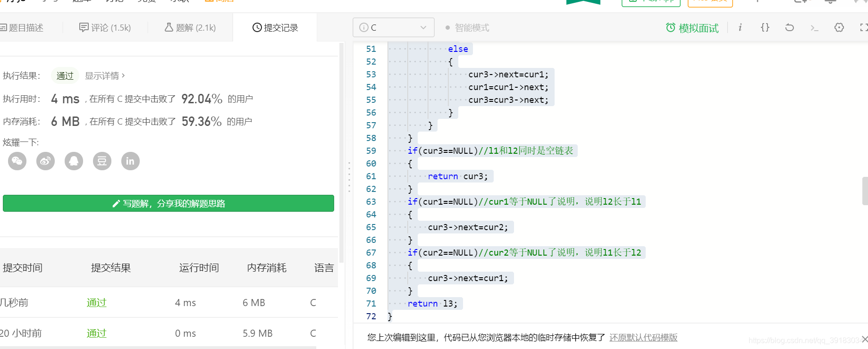Share result via Weibo icon
The height and width of the screenshot is (349, 868).
click(46, 161)
